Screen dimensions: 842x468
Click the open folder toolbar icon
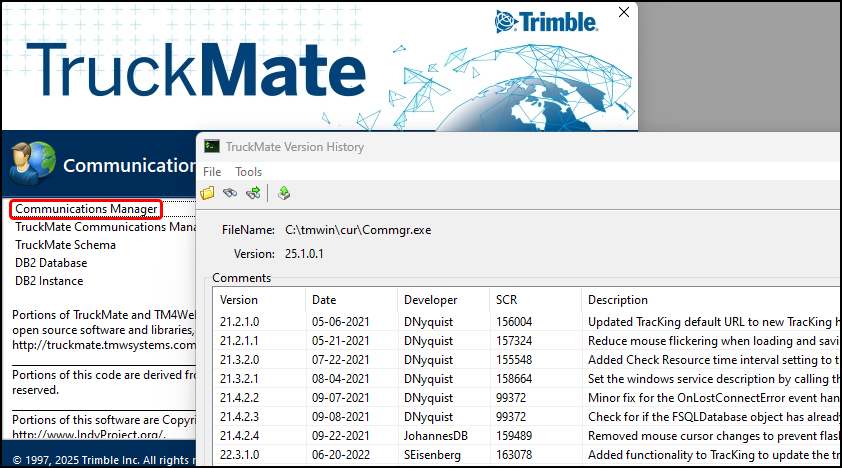coord(208,193)
